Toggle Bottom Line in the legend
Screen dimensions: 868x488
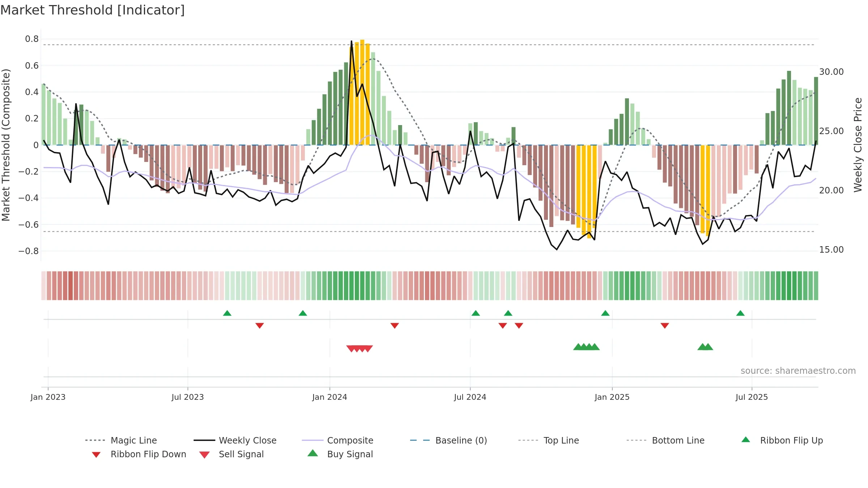pyautogui.click(x=665, y=440)
